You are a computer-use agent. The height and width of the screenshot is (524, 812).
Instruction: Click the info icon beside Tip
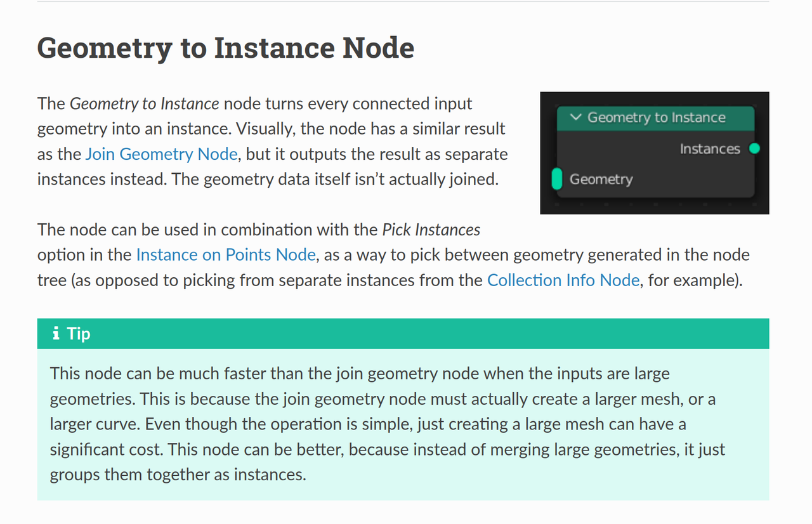(56, 333)
